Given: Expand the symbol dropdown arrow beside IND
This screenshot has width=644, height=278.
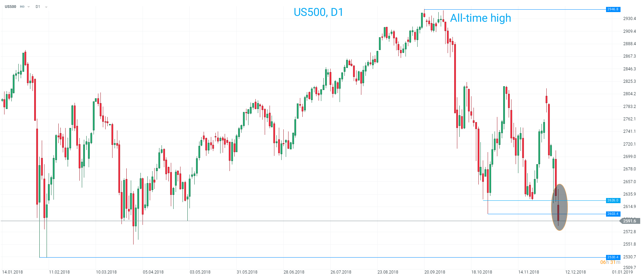Looking at the screenshot, I should [x=29, y=7].
